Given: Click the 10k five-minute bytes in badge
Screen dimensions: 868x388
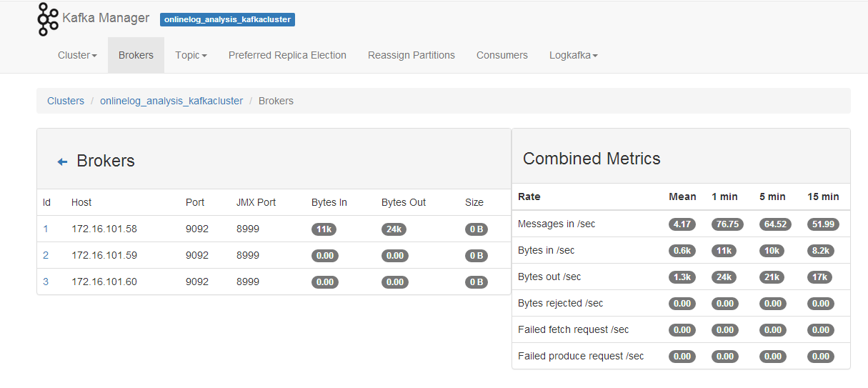Looking at the screenshot, I should [772, 251].
